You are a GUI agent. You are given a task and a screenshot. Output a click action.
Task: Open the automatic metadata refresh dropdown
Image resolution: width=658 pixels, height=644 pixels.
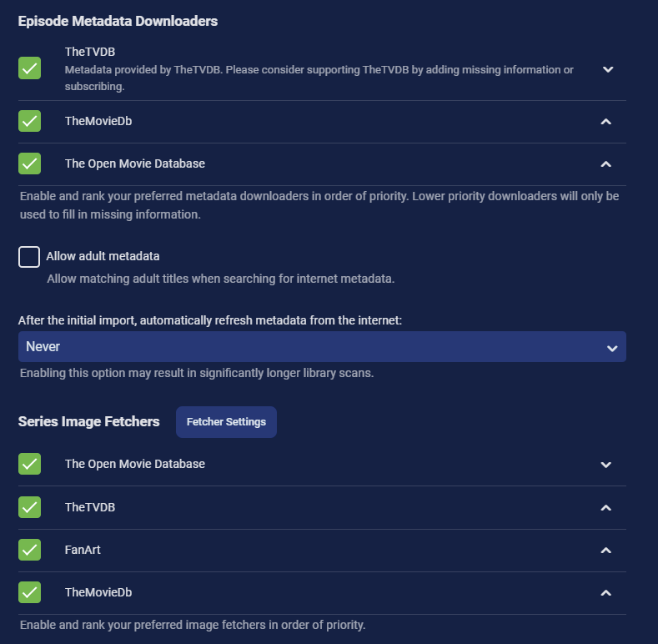pos(322,347)
